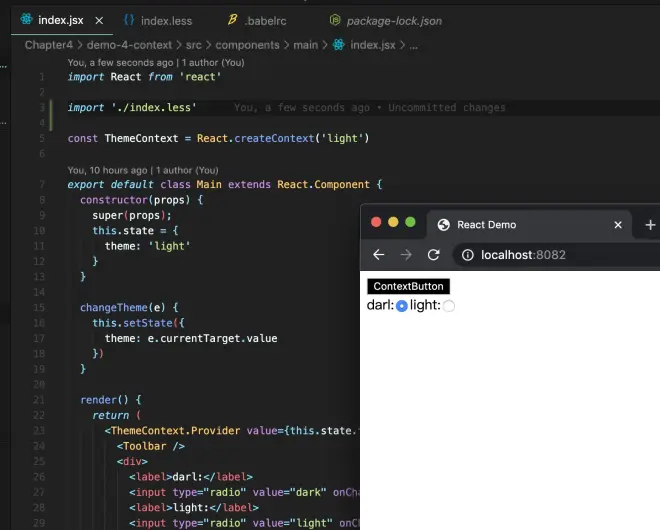Click the Uncommitted changes blame annotation

point(370,108)
